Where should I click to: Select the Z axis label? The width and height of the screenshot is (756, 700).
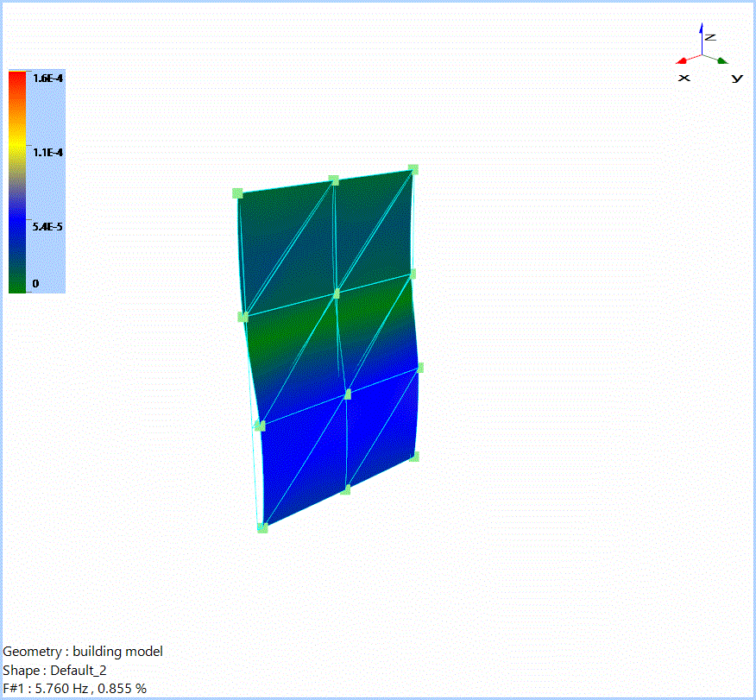tap(709, 37)
